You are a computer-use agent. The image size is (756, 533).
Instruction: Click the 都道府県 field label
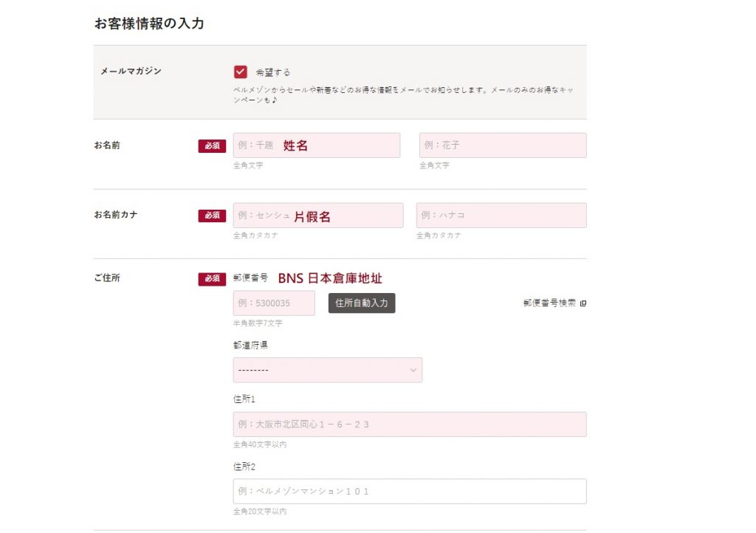coord(250,345)
